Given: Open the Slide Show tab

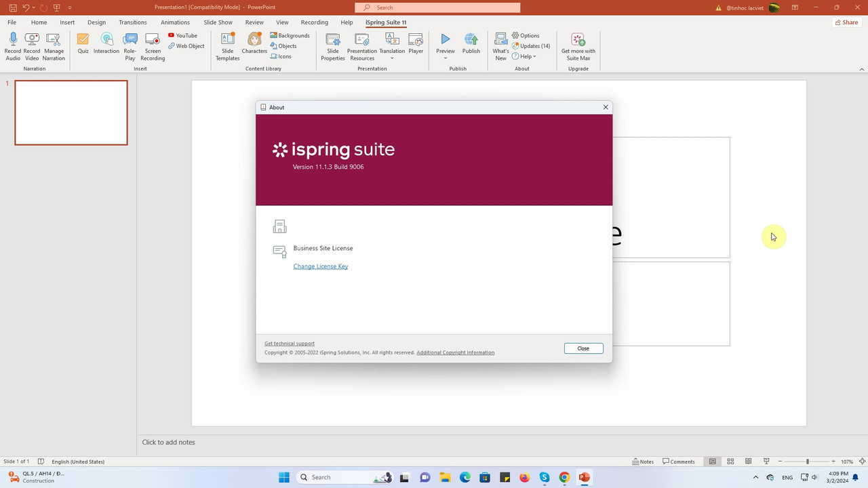Looking at the screenshot, I should 218,22.
